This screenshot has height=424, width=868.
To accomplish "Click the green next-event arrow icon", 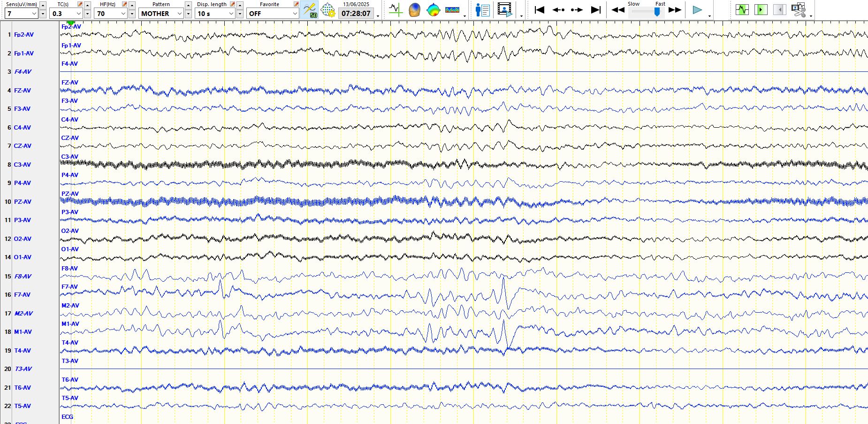I will click(x=761, y=9).
